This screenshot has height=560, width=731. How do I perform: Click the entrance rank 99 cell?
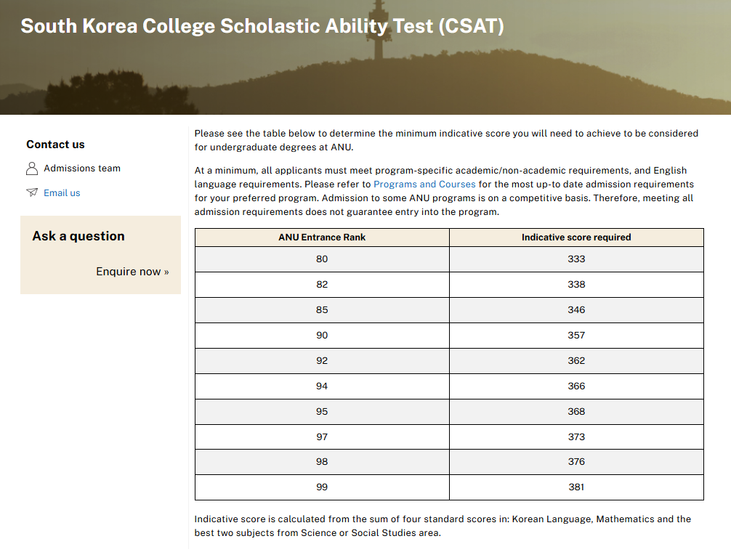pos(322,487)
